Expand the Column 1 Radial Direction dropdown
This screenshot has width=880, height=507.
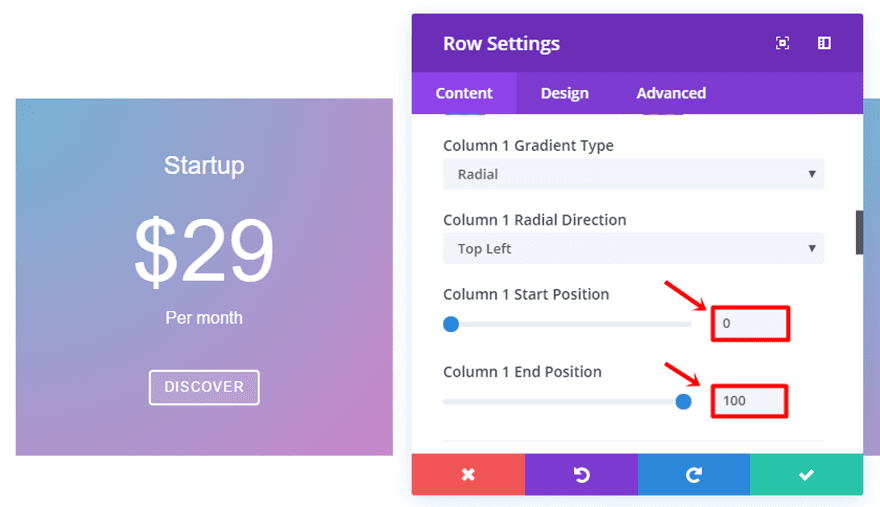click(x=633, y=249)
